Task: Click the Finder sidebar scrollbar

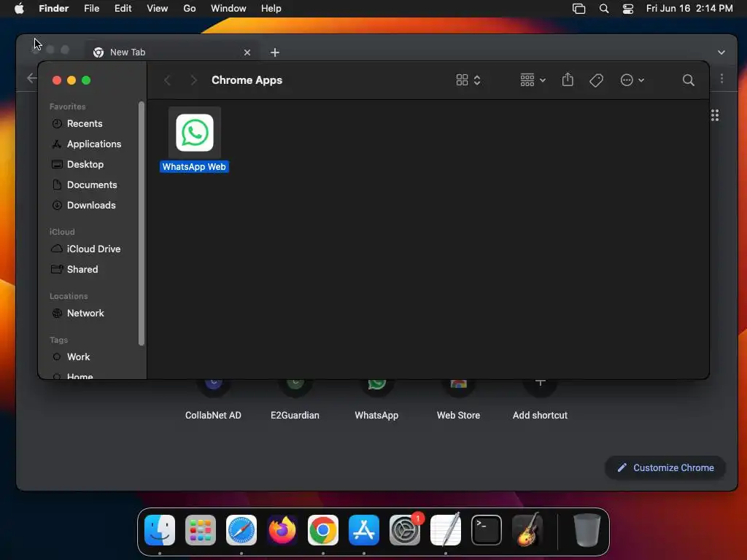Action: [141, 223]
